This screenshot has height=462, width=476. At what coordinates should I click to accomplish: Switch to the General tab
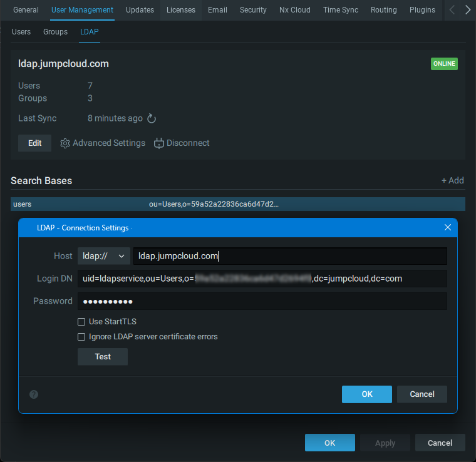[26, 10]
